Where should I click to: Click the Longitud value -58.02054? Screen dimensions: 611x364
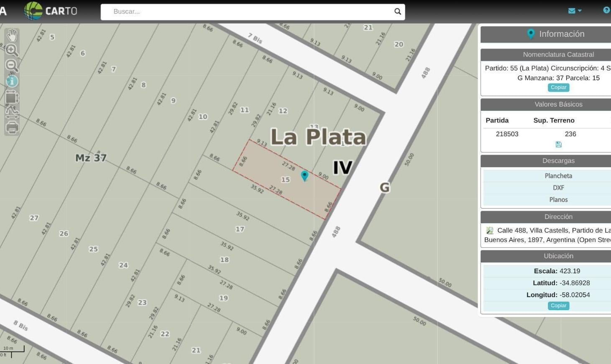pyautogui.click(x=575, y=295)
